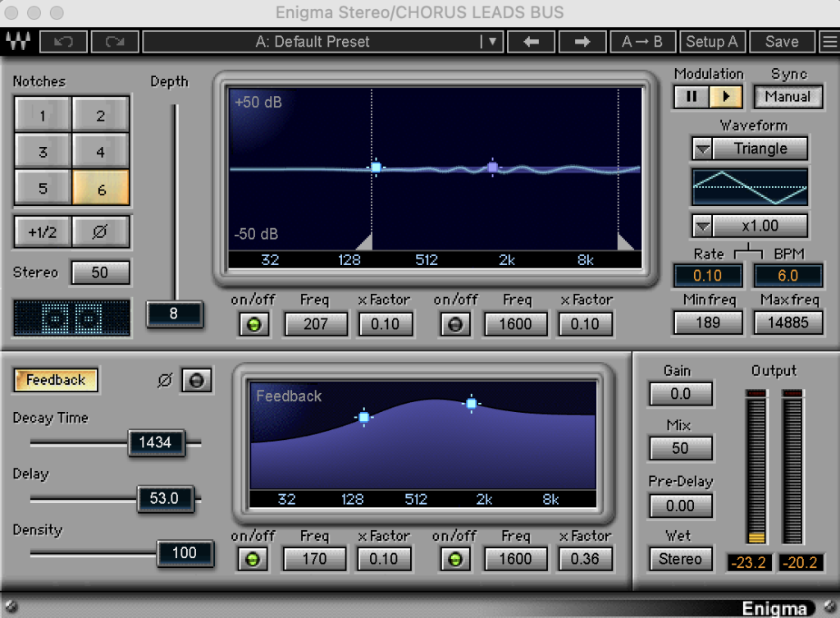Pause the modulation
Image resolution: width=840 pixels, height=618 pixels.
click(692, 97)
